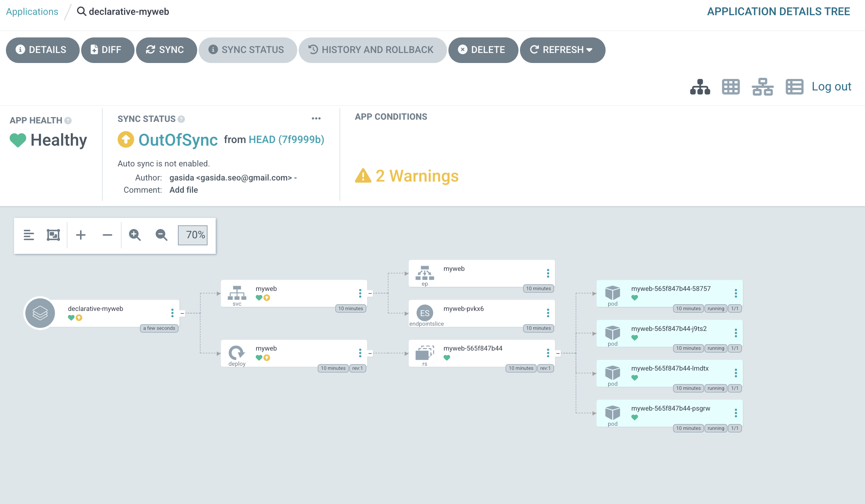Collapse pods under myweb-565f847b44 replicaset
The height and width of the screenshot is (504, 865).
pos(558,354)
